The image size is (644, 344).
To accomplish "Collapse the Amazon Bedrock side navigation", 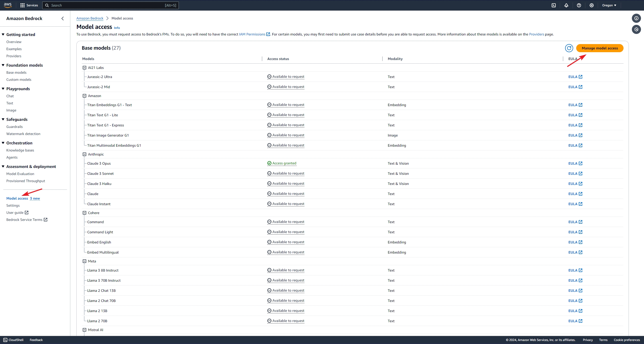I will click(x=62, y=18).
